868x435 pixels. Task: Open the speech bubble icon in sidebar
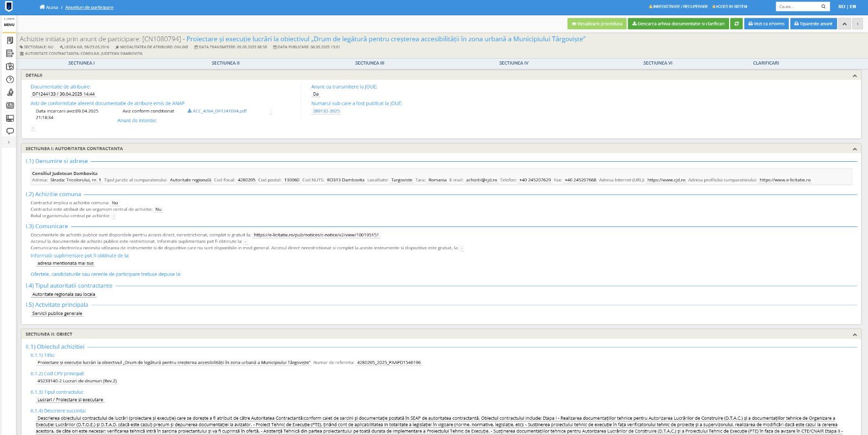click(x=10, y=131)
